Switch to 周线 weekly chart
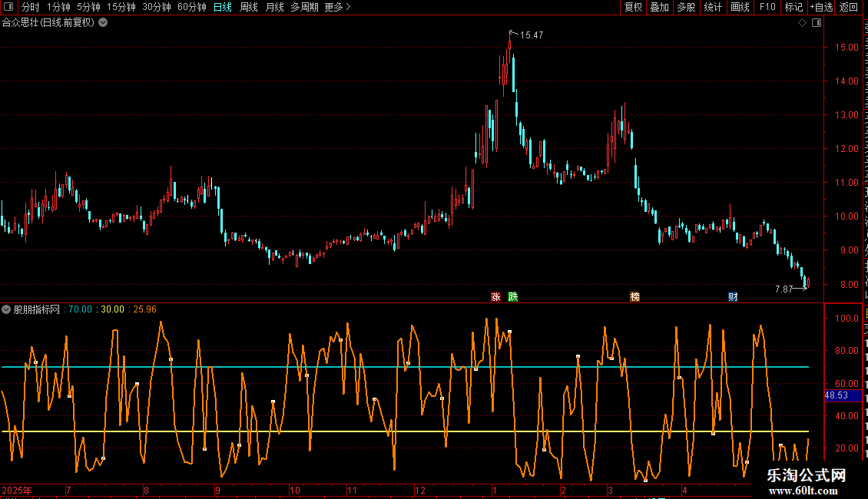Viewport: 868px width, 499px height. pos(249,7)
